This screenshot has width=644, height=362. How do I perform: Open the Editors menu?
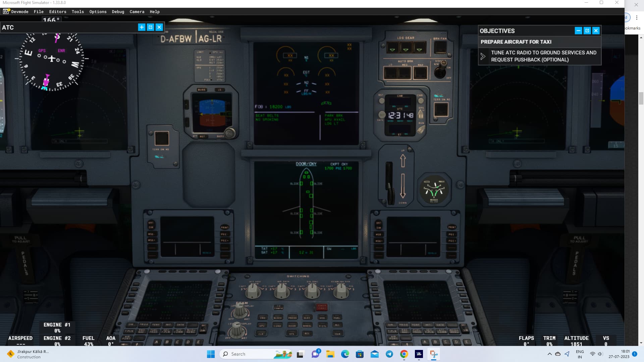click(x=58, y=11)
